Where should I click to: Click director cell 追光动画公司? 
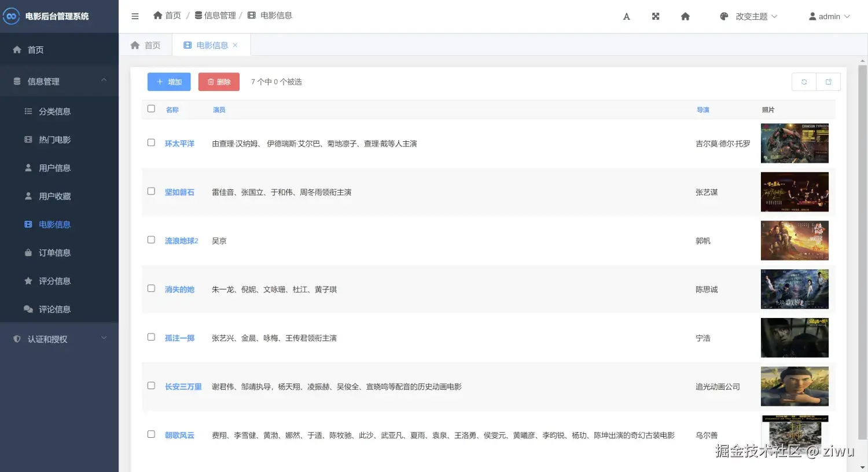coord(718,387)
